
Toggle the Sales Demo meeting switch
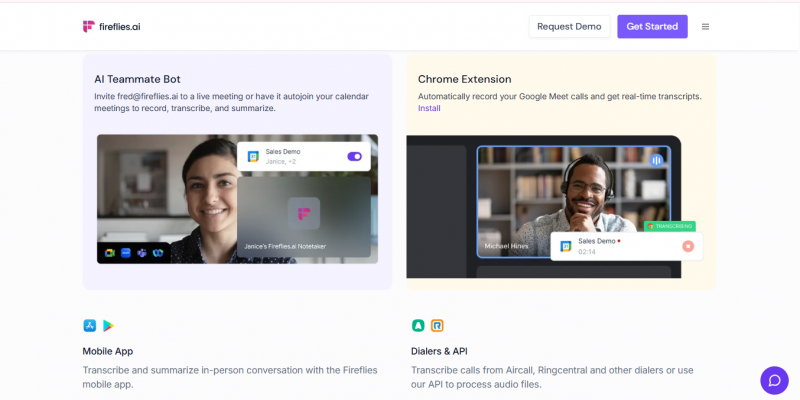coord(354,156)
